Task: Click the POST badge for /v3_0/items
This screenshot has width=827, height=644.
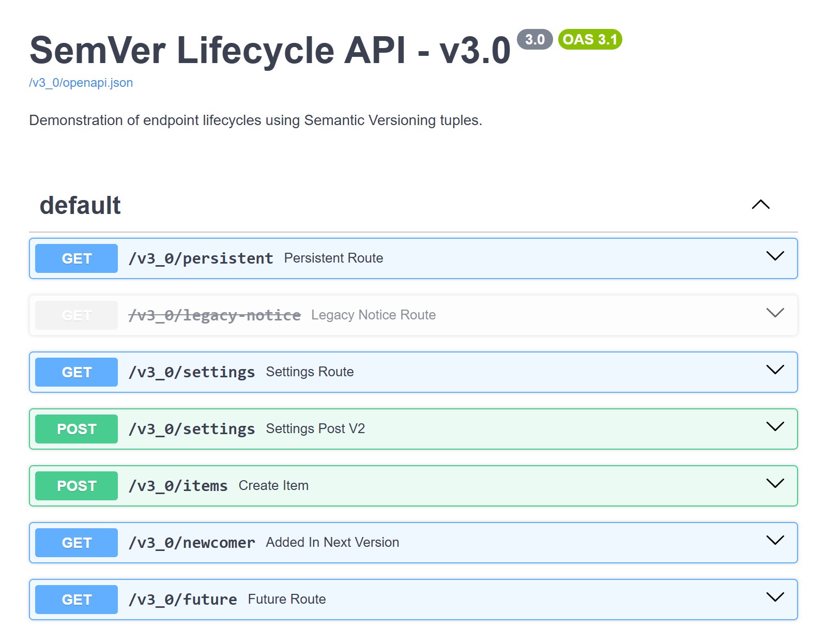Action: (x=76, y=486)
